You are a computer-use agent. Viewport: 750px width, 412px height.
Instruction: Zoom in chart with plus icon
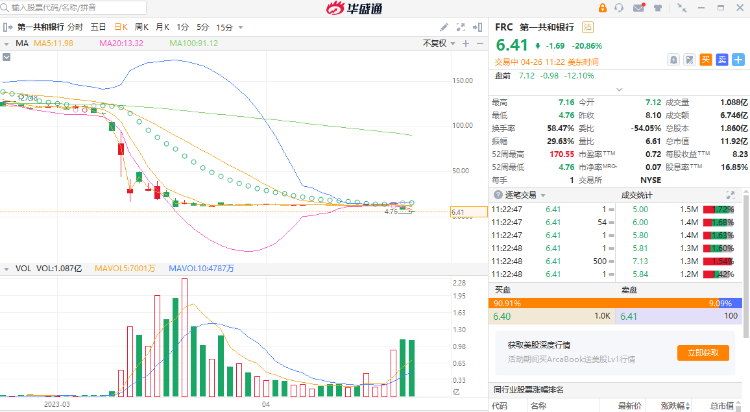coord(466,44)
